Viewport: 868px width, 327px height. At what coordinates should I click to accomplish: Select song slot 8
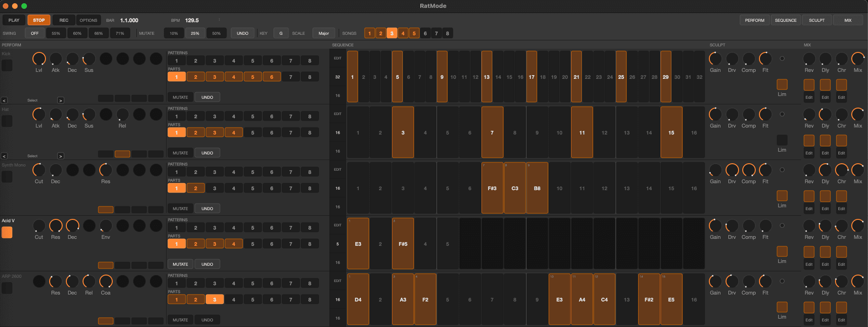[448, 33]
